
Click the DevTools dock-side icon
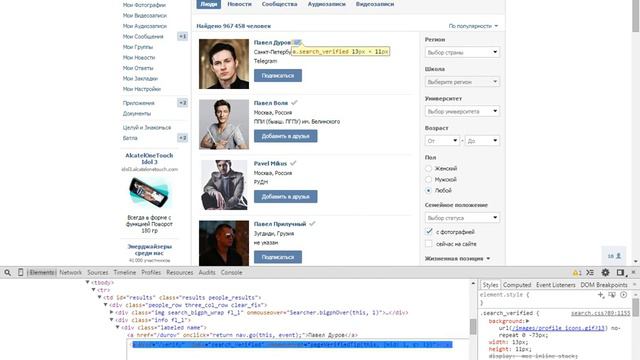[x=620, y=273]
